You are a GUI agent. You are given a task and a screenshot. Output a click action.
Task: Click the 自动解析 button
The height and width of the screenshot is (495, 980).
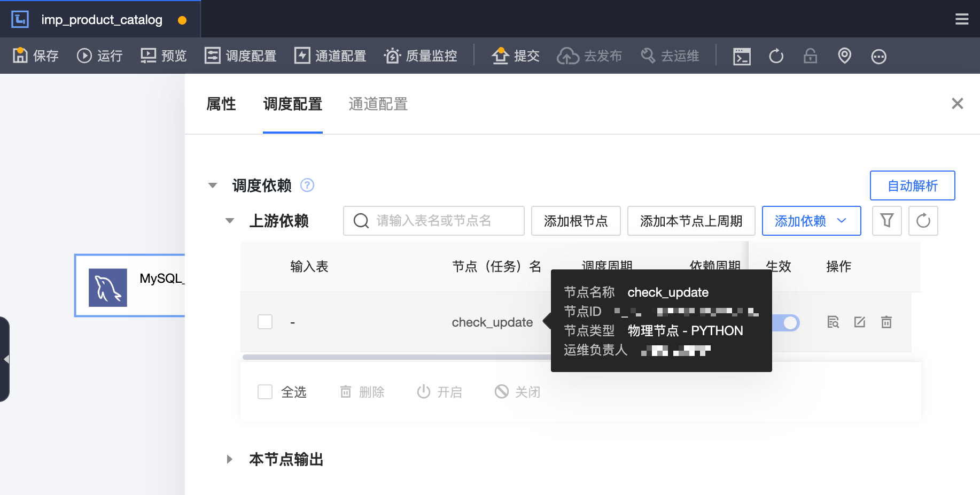tap(912, 185)
